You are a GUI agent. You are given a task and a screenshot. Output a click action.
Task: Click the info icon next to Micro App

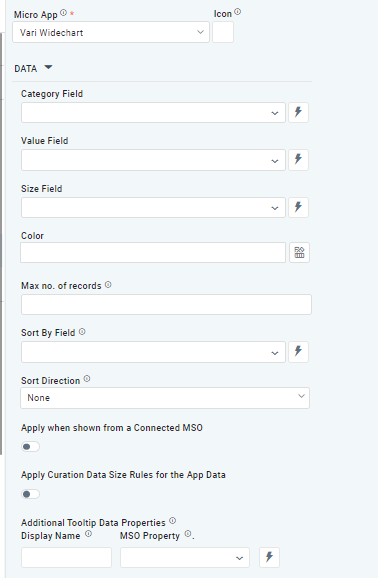coord(63,13)
